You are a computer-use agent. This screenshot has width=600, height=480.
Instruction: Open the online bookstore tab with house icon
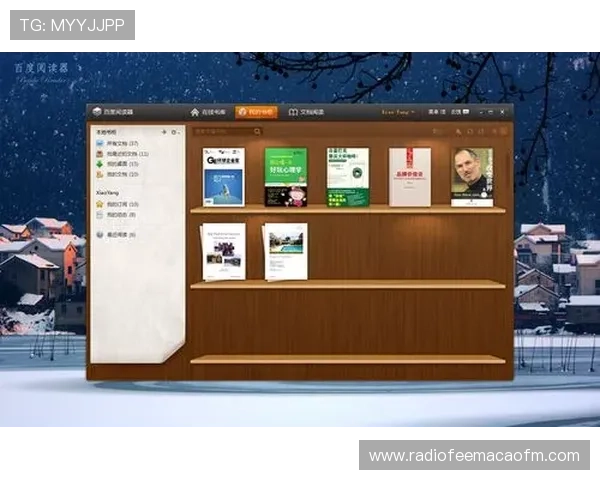click(x=209, y=112)
